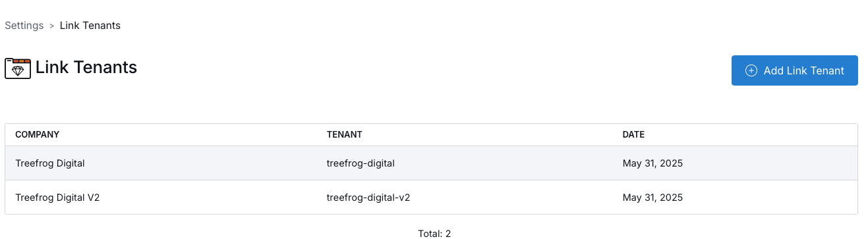Click the DATE column header
The height and width of the screenshot is (239, 868).
633,134
